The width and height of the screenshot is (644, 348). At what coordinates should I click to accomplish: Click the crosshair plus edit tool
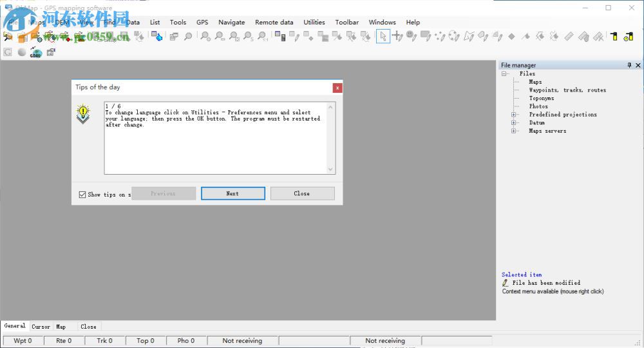397,37
